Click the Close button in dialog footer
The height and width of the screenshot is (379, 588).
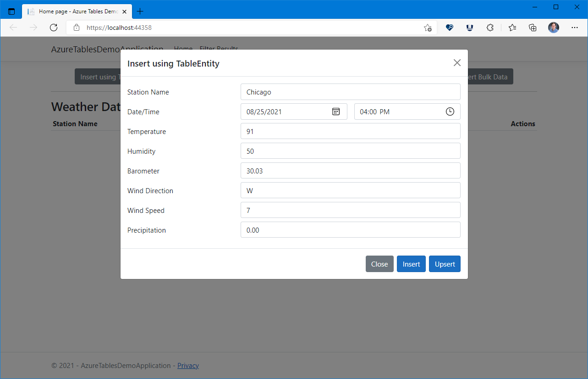coord(379,264)
